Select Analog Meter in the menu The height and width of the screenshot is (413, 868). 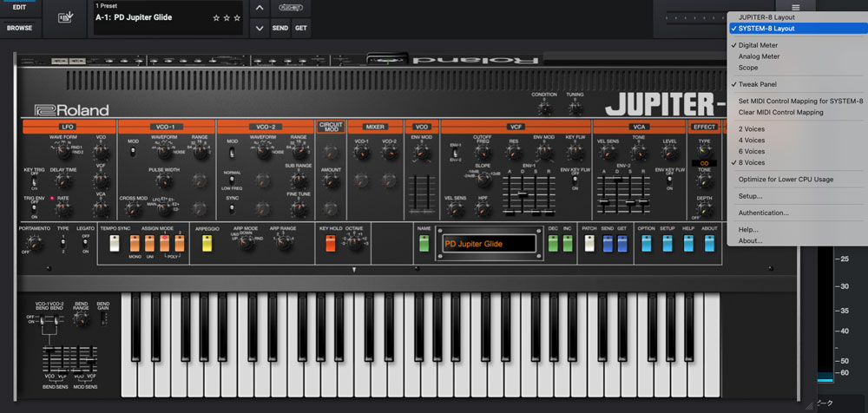(759, 56)
